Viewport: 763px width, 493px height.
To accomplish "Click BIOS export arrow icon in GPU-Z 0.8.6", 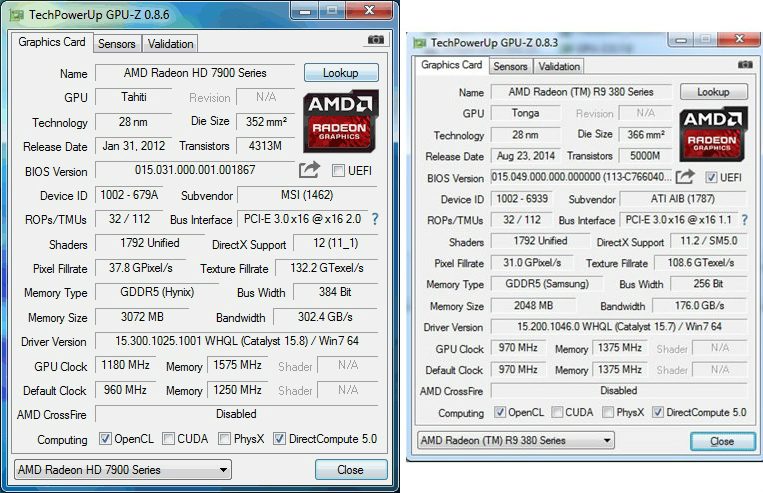I will coord(309,169).
